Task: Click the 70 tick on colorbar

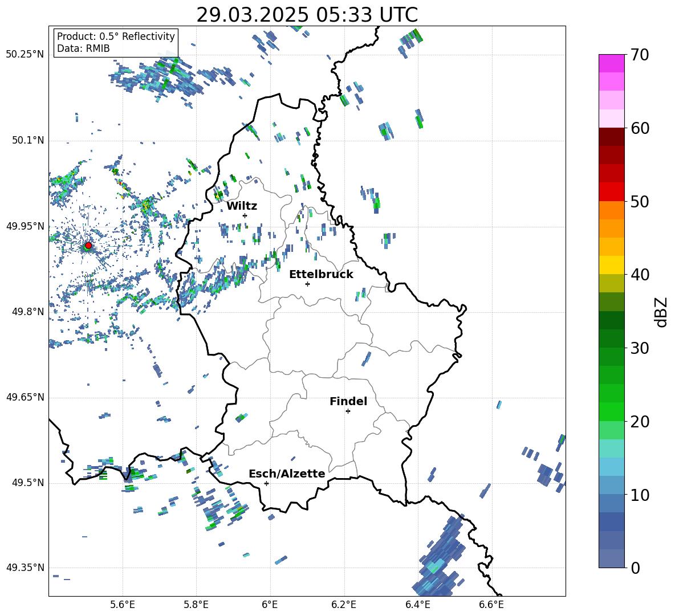Action: pos(640,55)
